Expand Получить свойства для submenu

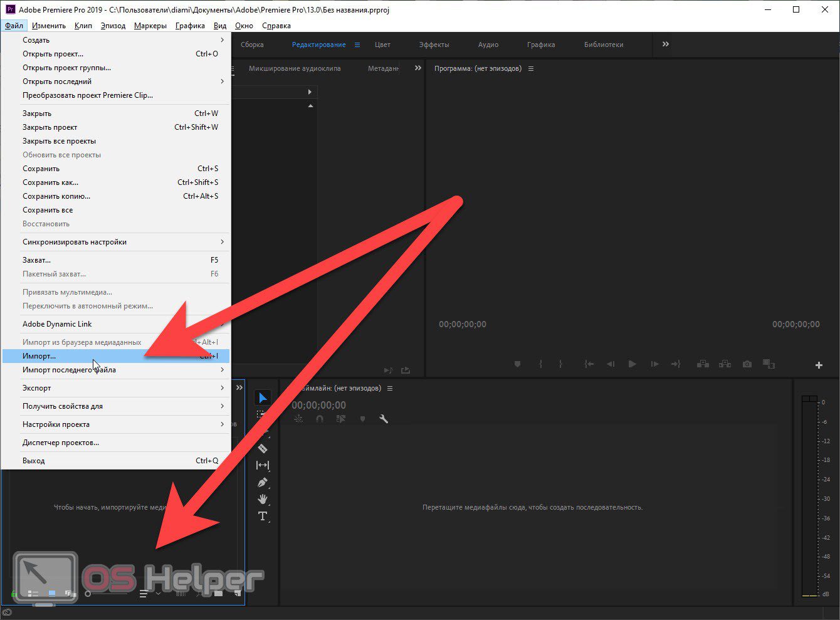coord(116,406)
